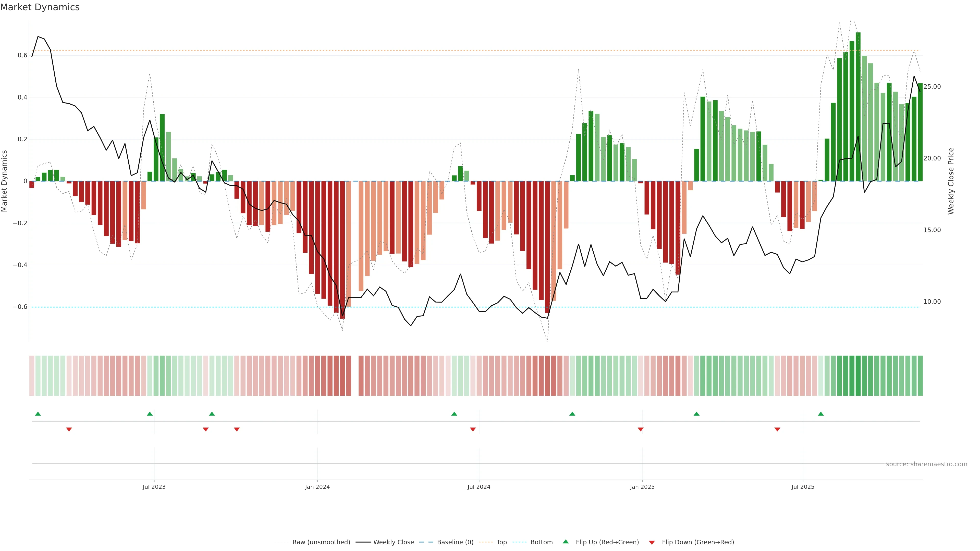Toggle the Weekly Close legend entry
Viewport: 980px width, 551px height.
pyautogui.click(x=393, y=542)
